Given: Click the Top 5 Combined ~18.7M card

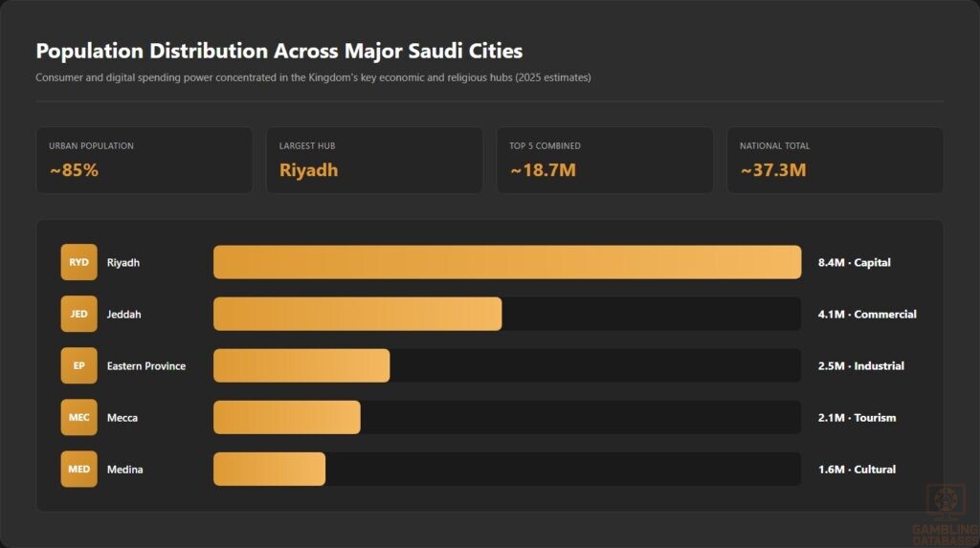Looking at the screenshot, I should [x=605, y=161].
